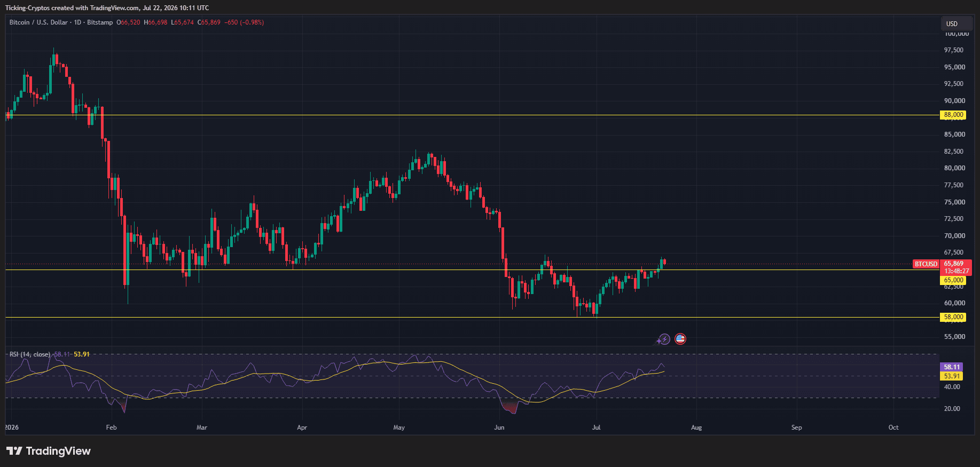Click the Oct label on time axis
The image size is (980, 467).
pyautogui.click(x=893, y=428)
